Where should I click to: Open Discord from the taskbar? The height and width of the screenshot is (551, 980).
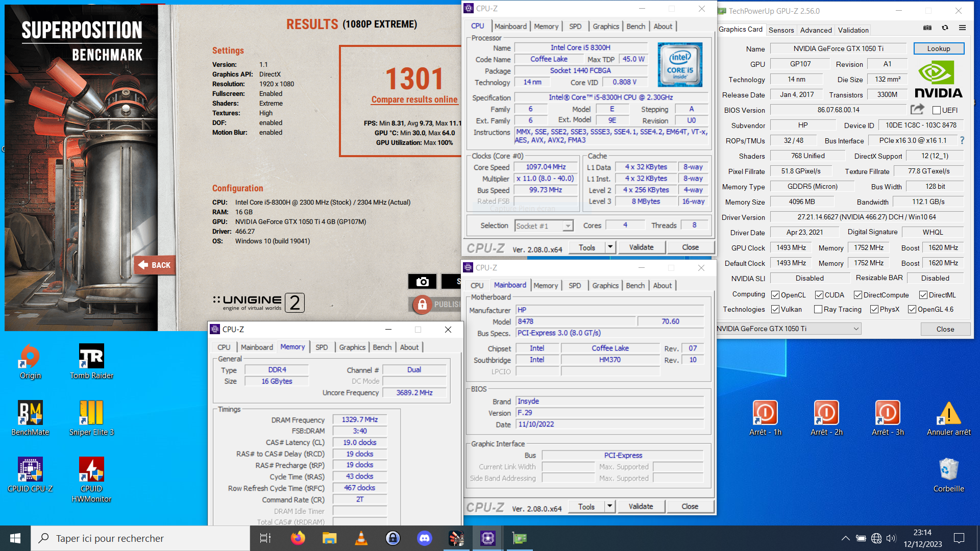425,538
